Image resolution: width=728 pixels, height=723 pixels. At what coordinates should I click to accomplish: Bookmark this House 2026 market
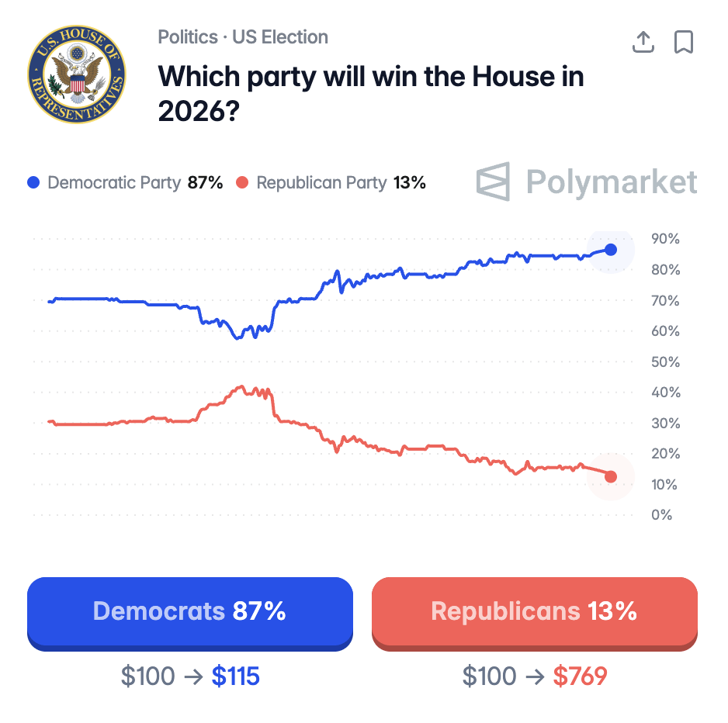[683, 42]
